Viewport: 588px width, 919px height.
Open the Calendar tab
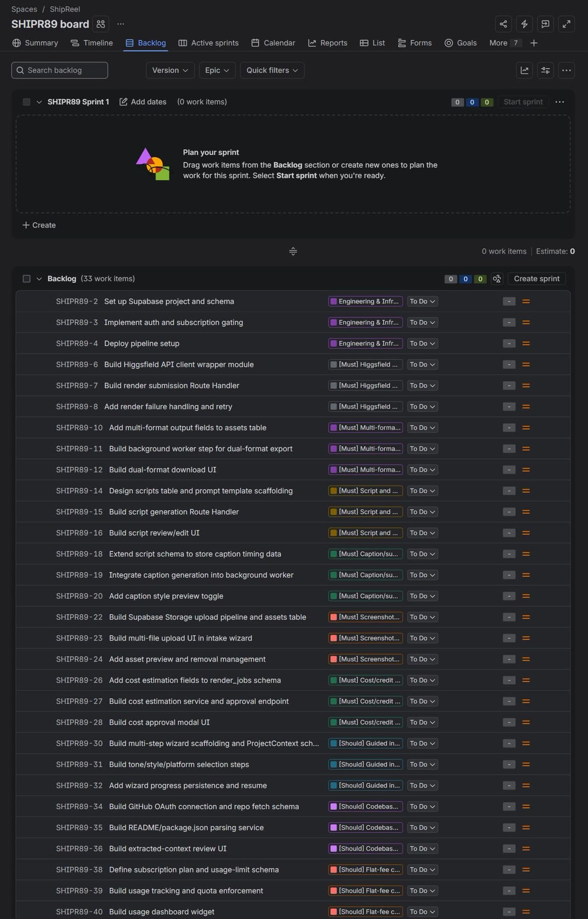(x=273, y=43)
